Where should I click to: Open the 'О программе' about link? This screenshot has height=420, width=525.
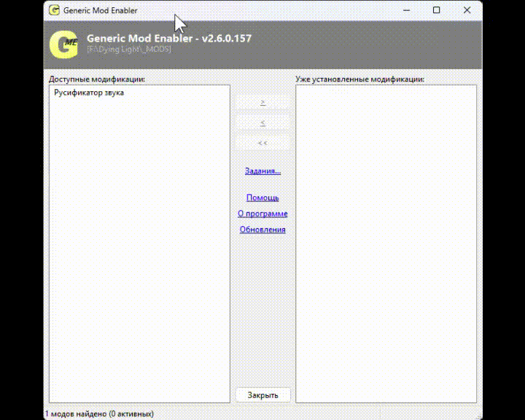(262, 214)
